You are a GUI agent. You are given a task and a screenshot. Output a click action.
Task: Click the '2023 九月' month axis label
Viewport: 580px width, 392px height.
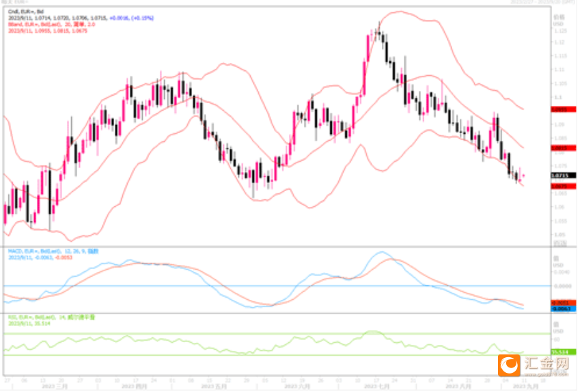tap(525, 387)
